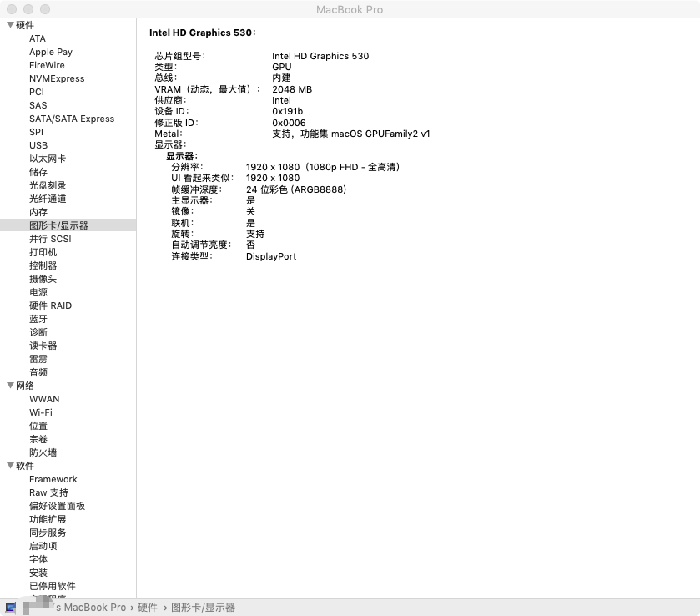Collapse the 硬件 section triangle
Image resolution: width=700 pixels, height=616 pixels.
10,24
